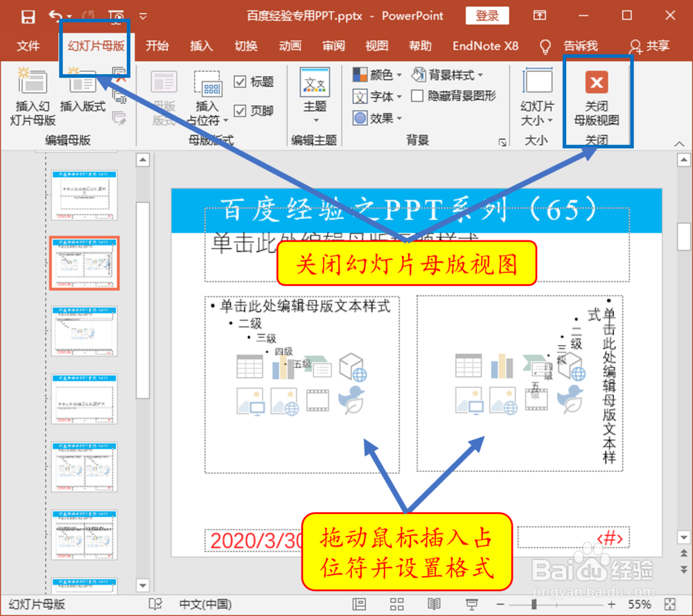Select the highlighted two-content layout thumbnail

[x=84, y=263]
